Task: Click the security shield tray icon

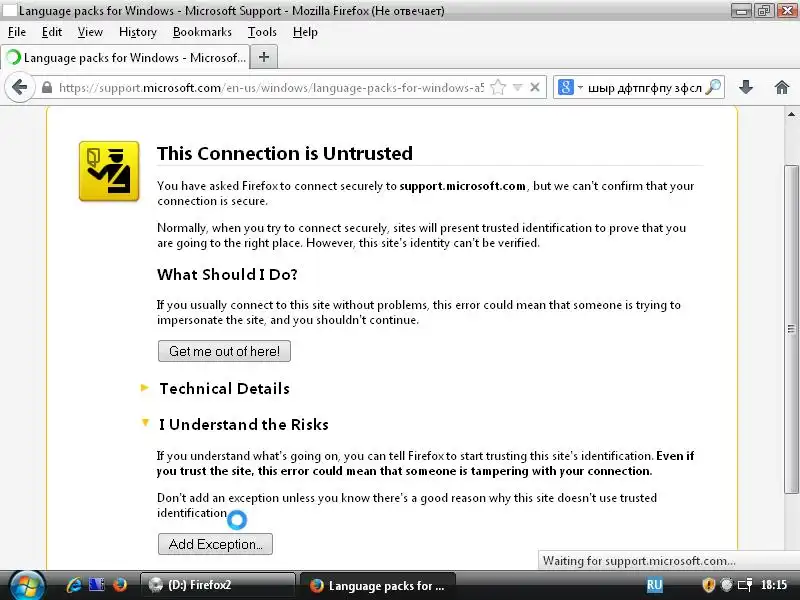Action: [x=708, y=585]
